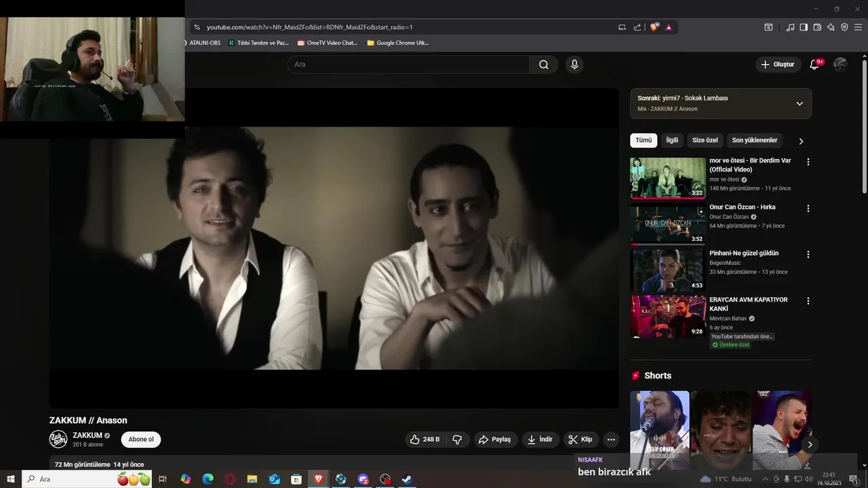Image resolution: width=868 pixels, height=488 pixels.
Task: Open YouTube notifications bell
Action: (x=815, y=64)
